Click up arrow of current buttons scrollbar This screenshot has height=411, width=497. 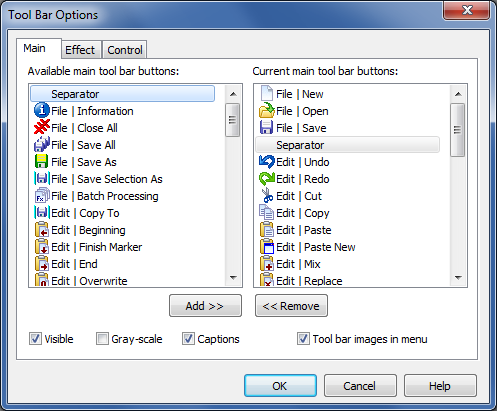pos(458,94)
